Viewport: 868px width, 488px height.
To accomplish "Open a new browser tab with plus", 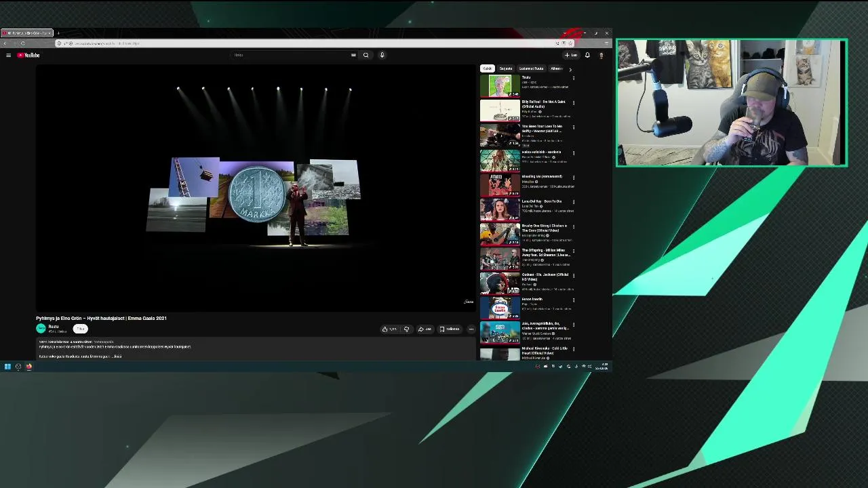I will tap(58, 33).
